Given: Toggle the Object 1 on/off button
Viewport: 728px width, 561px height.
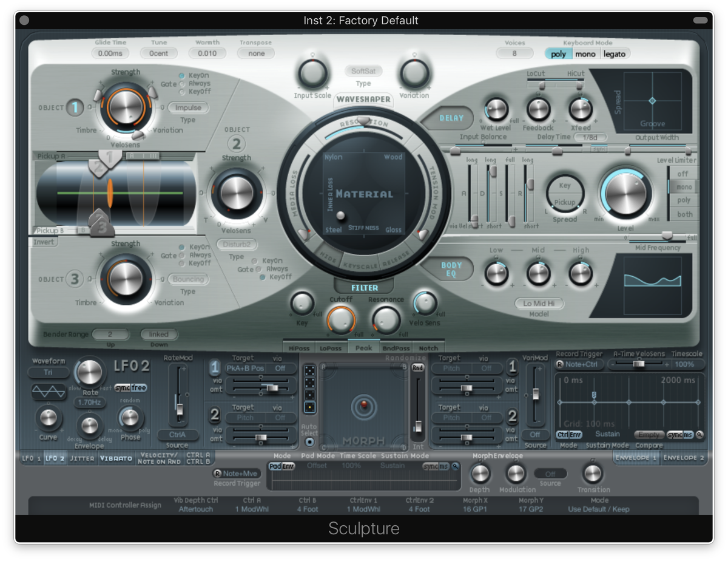Looking at the screenshot, I should 75,107.
